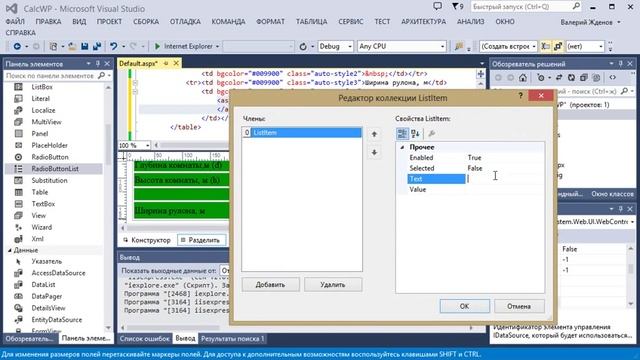Click the Text property value field

(x=504, y=179)
